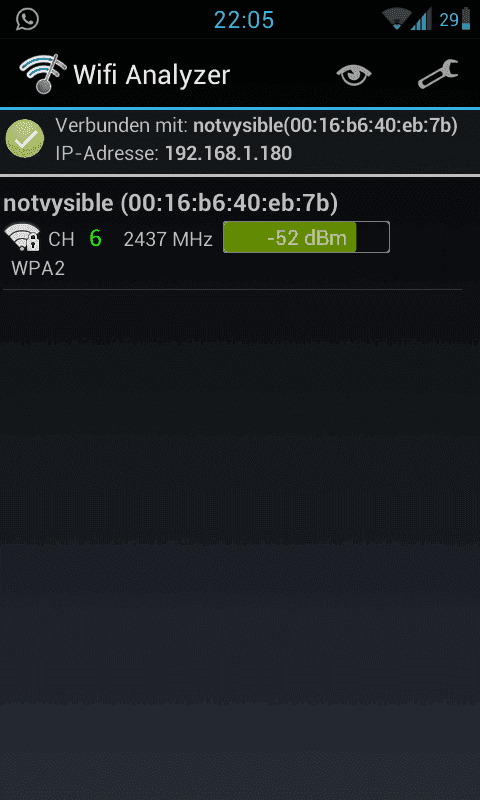Tap the WiFi status bar icon
This screenshot has height=800, width=480.
396,19
